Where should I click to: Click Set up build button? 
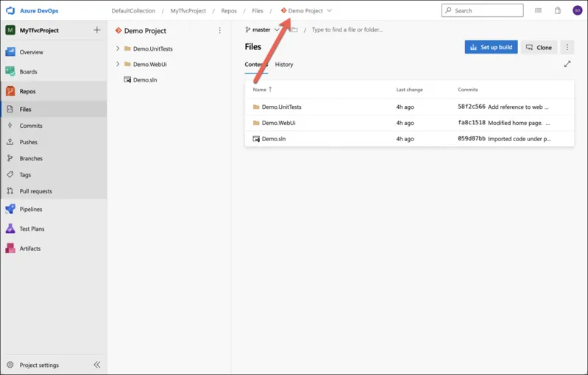(x=492, y=47)
